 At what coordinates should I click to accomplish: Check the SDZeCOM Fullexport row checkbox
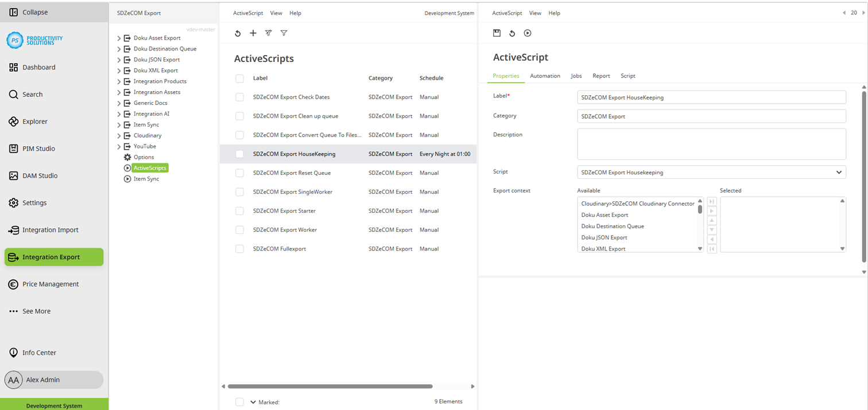point(239,249)
